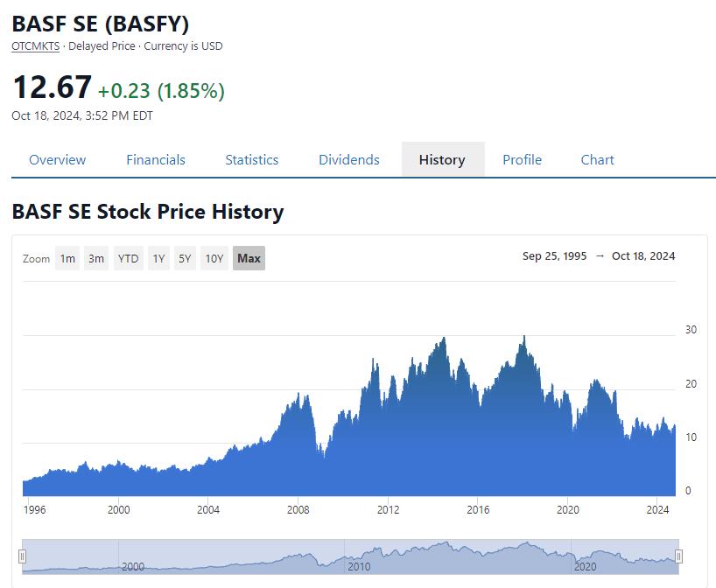Open the Overview tab
716x588 pixels.
point(57,159)
